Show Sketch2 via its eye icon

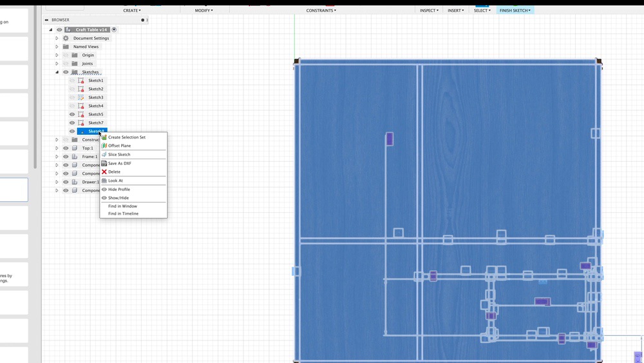(x=72, y=89)
